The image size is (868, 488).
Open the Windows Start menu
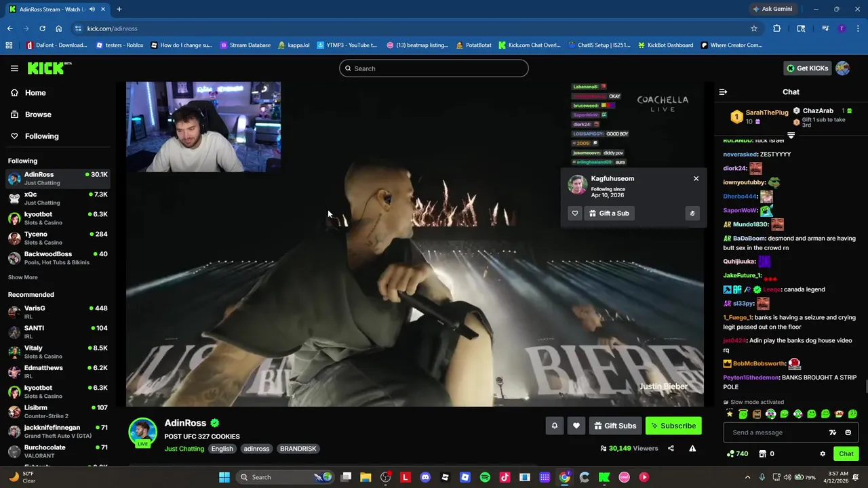pyautogui.click(x=224, y=477)
